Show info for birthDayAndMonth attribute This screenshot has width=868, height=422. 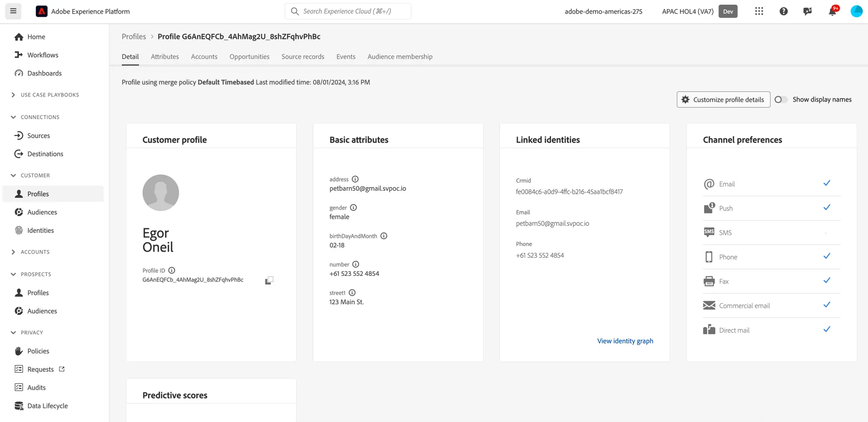point(384,236)
